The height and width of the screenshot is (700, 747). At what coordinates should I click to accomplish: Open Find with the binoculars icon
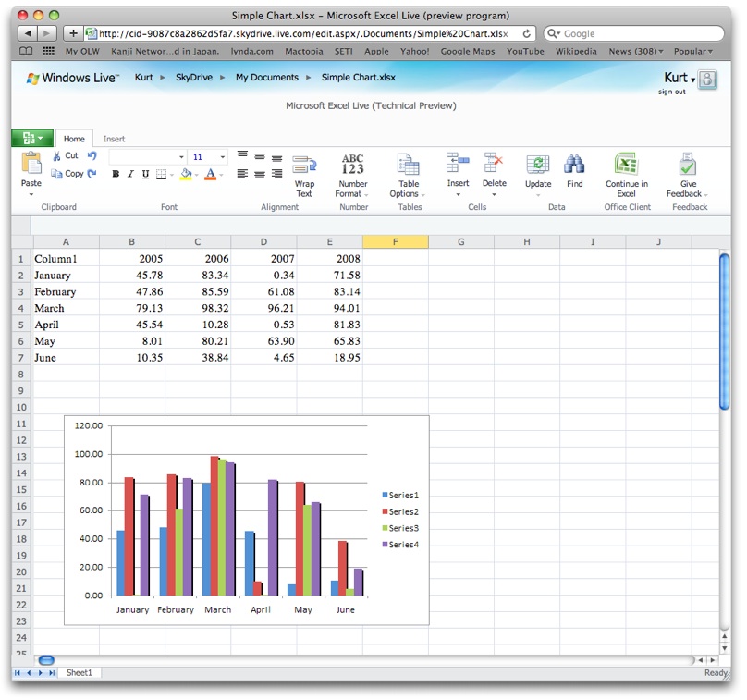(574, 165)
